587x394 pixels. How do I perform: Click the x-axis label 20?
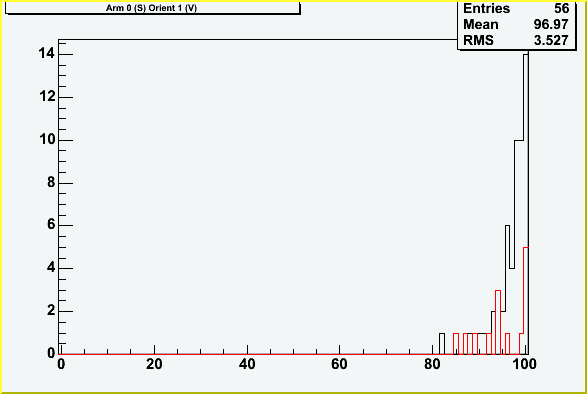pos(154,364)
